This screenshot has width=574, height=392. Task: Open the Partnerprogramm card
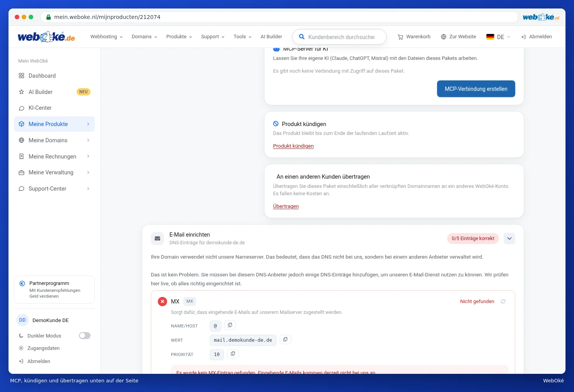54,290
